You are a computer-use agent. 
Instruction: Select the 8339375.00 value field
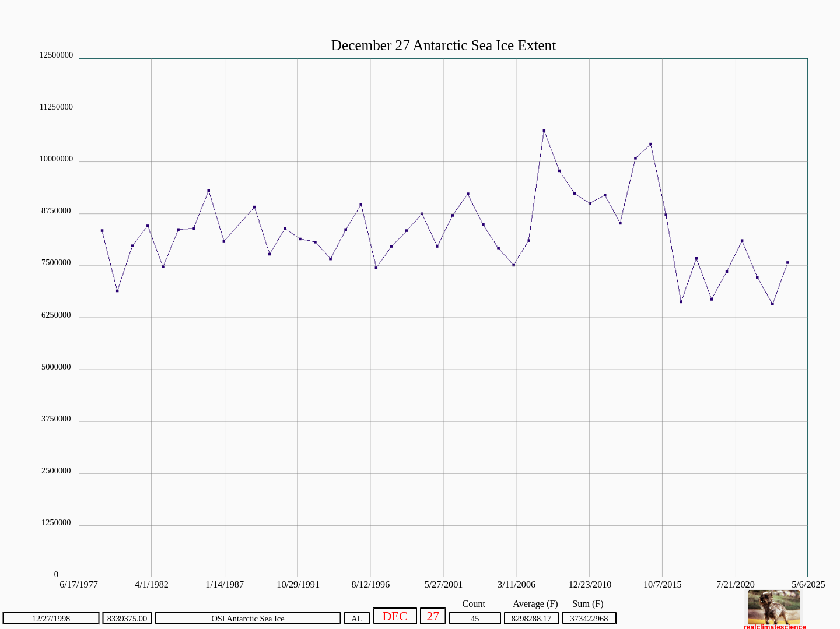coord(127,619)
